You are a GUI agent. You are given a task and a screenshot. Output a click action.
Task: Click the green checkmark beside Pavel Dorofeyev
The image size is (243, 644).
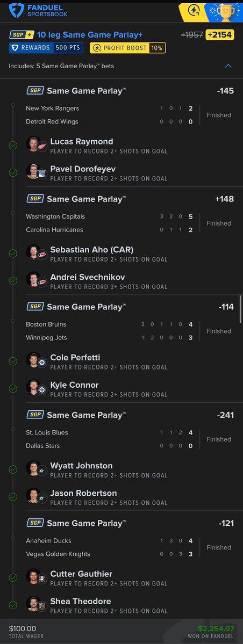[x=13, y=173]
